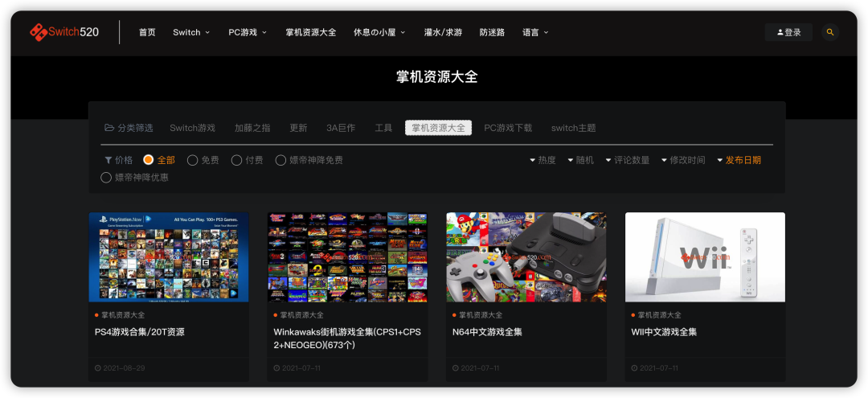Sort posts by 评论数量
Viewport: 868px width, 398px height.
[x=628, y=160]
